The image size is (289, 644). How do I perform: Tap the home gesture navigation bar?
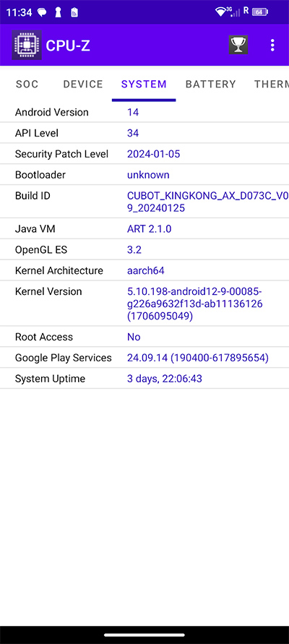144,635
